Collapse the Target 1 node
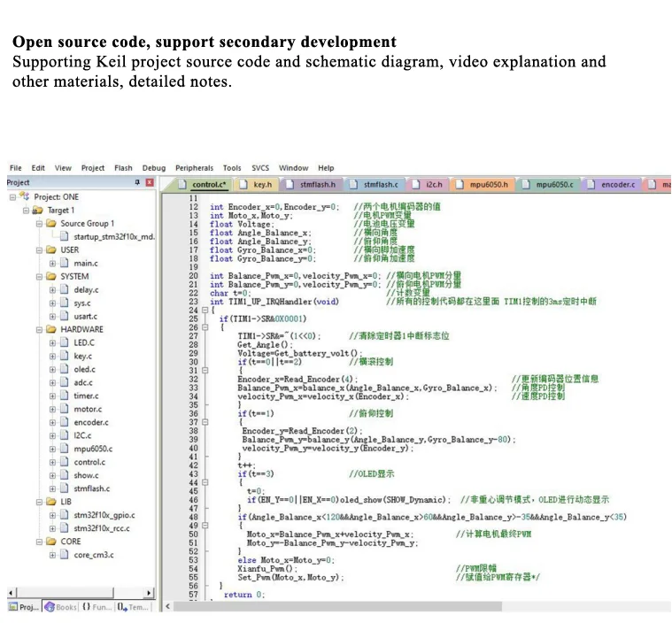 pyautogui.click(x=27, y=211)
